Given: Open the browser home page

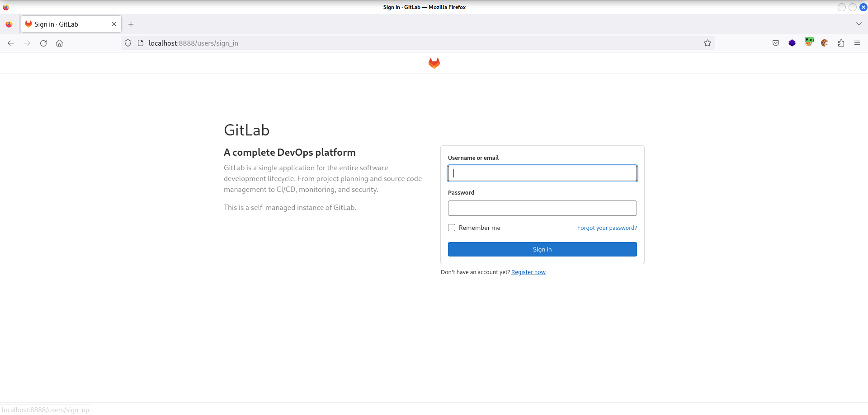Looking at the screenshot, I should tap(60, 43).
